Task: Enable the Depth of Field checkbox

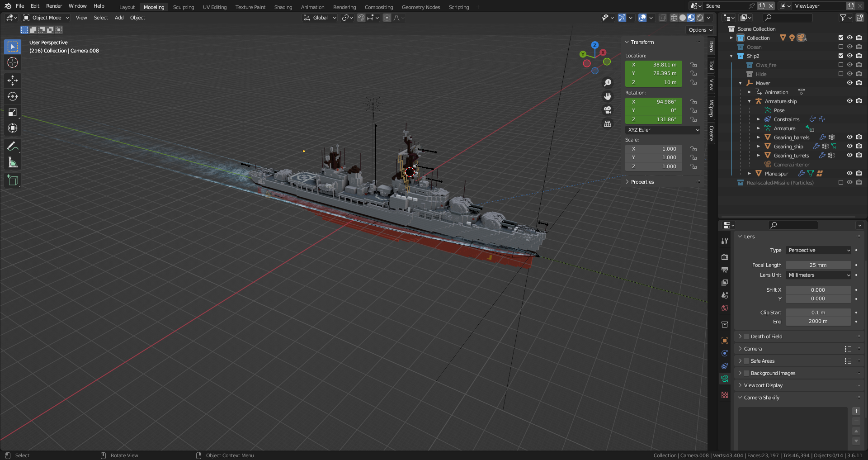Action: coord(747,337)
